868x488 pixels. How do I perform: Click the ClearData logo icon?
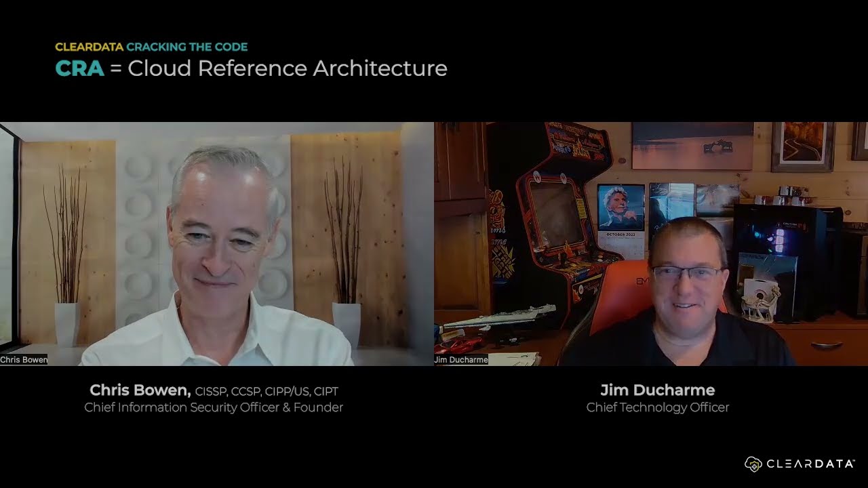pos(753,464)
